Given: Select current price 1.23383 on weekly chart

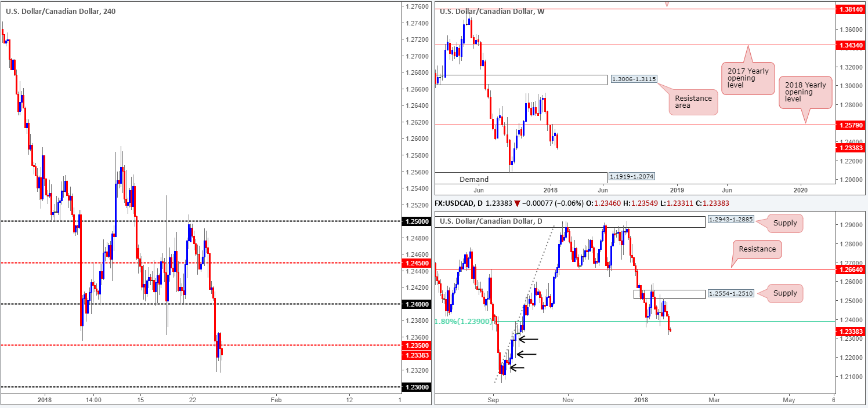Looking at the screenshot, I should point(851,148).
